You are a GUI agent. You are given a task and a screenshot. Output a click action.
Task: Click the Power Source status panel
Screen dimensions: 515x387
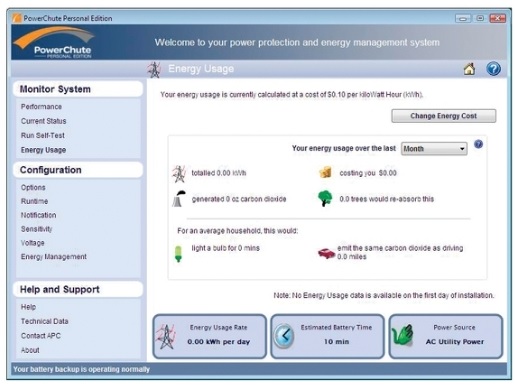click(446, 336)
